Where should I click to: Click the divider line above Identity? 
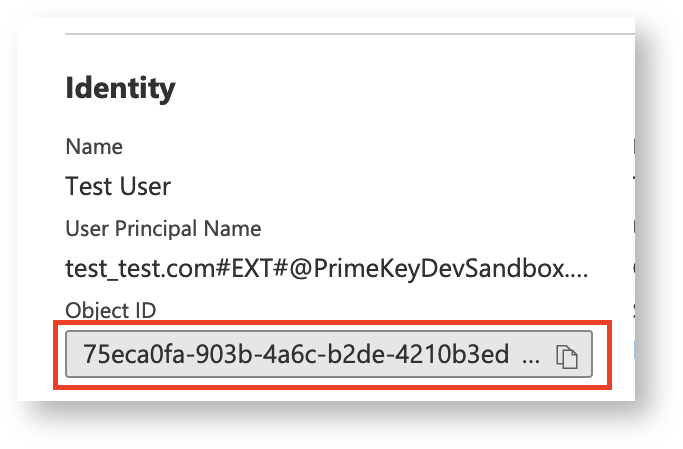350,34
